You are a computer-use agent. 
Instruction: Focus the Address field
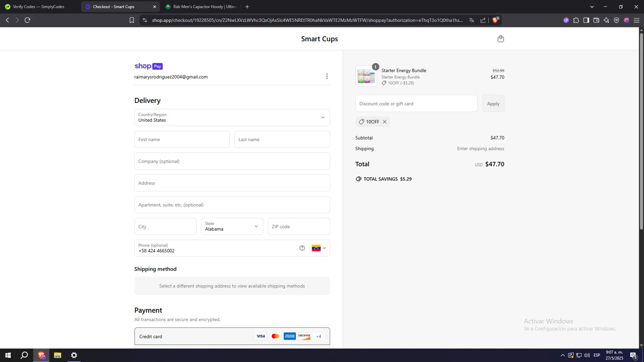pyautogui.click(x=232, y=183)
